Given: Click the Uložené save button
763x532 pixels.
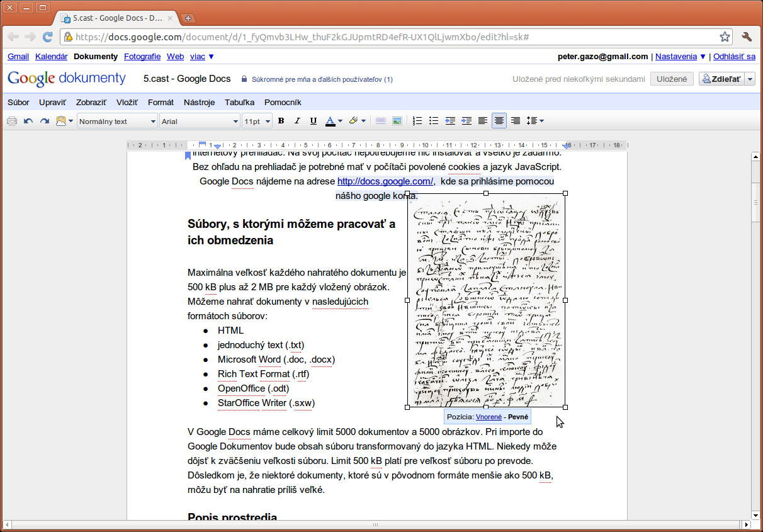Looking at the screenshot, I should tap(672, 79).
